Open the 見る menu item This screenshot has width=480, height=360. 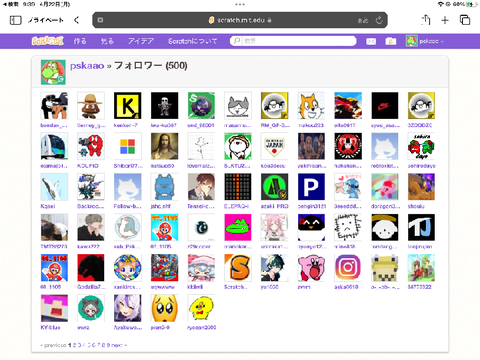pos(107,41)
